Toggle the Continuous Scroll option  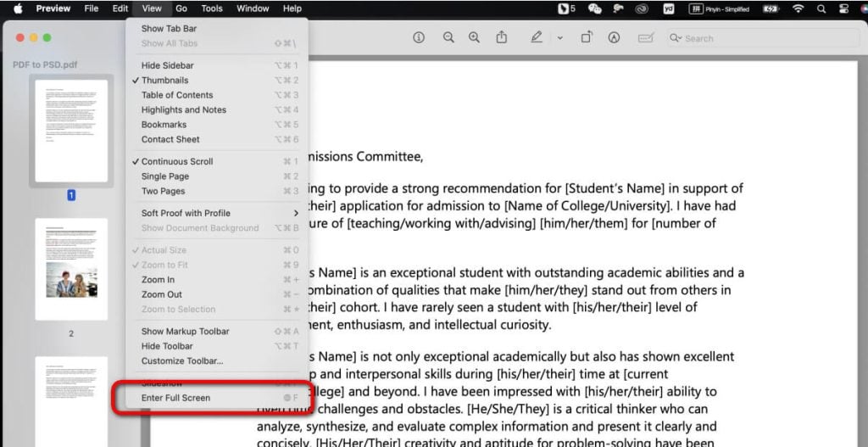(176, 161)
